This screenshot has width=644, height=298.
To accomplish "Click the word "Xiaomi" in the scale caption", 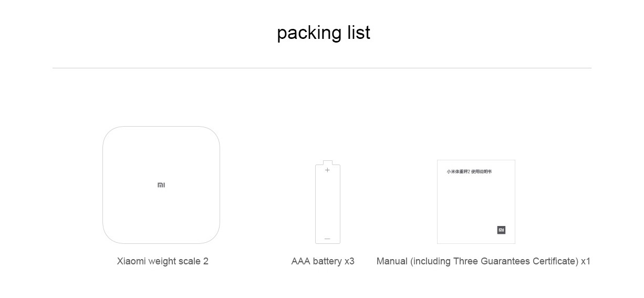I will (131, 261).
